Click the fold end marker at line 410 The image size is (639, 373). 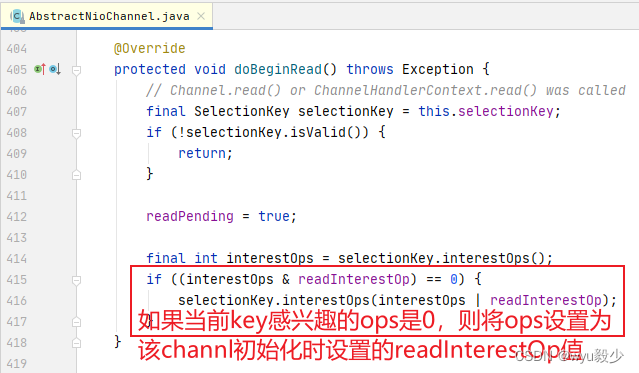coord(76,175)
